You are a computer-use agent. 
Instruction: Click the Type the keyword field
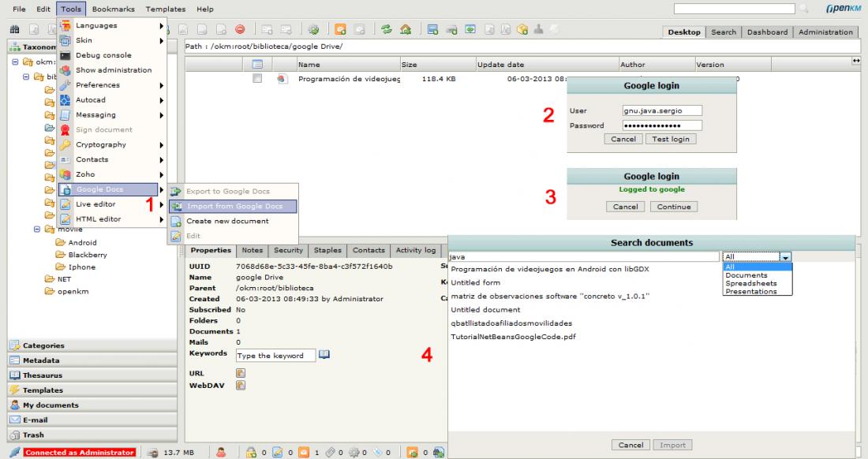coord(275,356)
